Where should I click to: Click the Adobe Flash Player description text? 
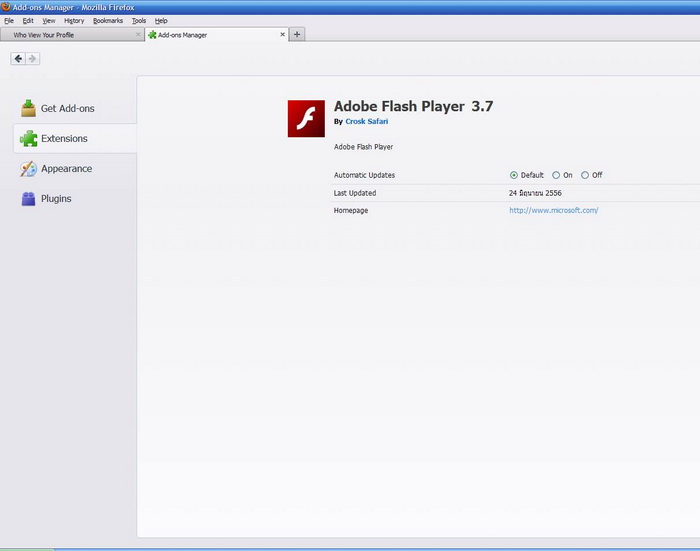(363, 147)
